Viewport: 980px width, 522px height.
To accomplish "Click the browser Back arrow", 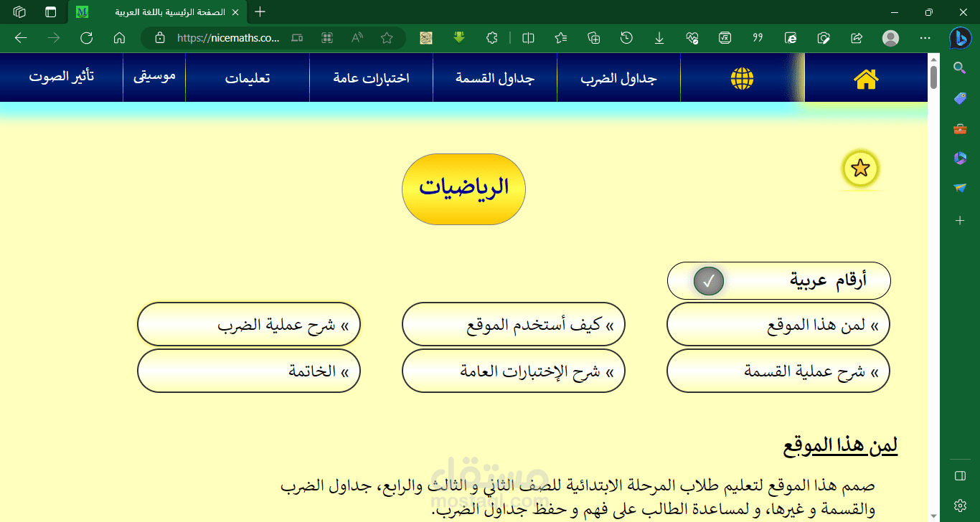I will [x=21, y=38].
